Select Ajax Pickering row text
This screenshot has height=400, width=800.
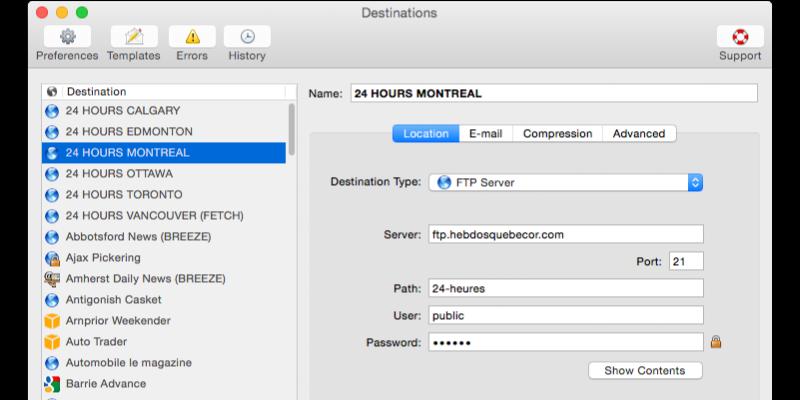[x=103, y=258]
